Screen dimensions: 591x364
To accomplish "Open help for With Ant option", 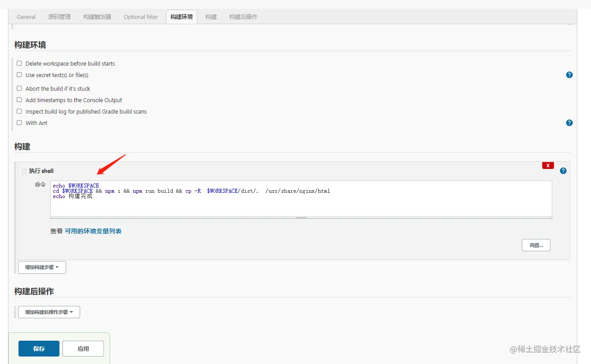I will point(569,123).
